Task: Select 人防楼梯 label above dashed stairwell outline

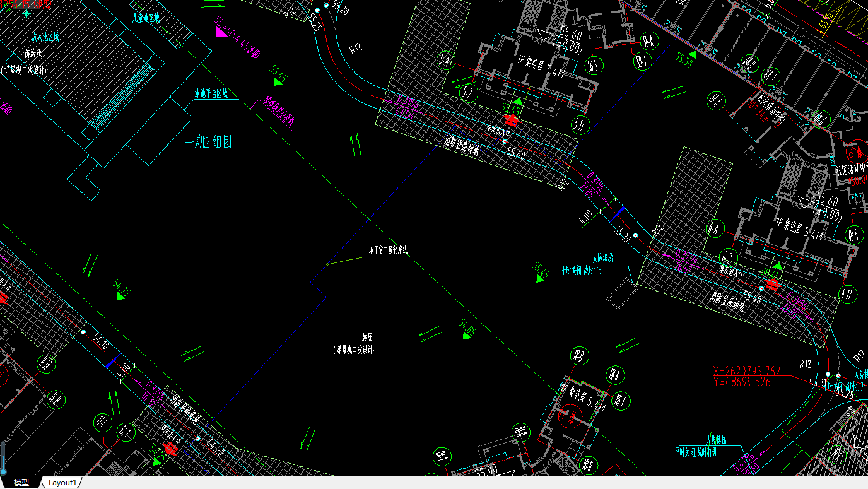Action: tap(603, 258)
